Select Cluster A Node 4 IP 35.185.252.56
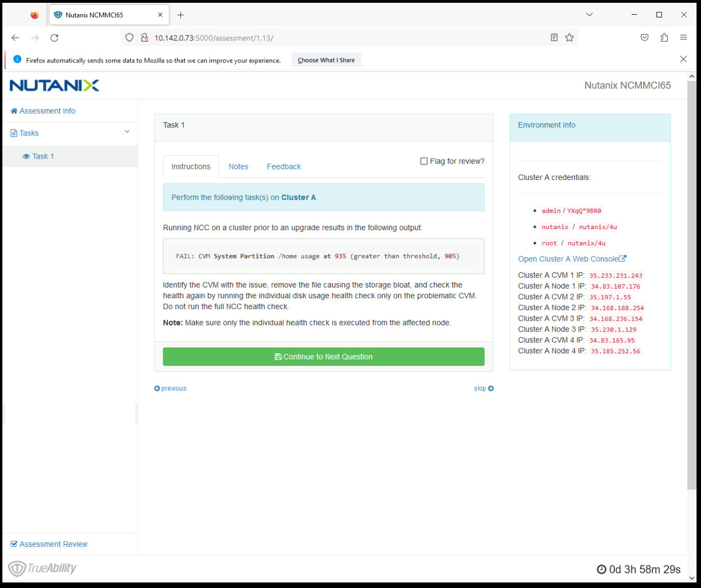 (x=615, y=351)
